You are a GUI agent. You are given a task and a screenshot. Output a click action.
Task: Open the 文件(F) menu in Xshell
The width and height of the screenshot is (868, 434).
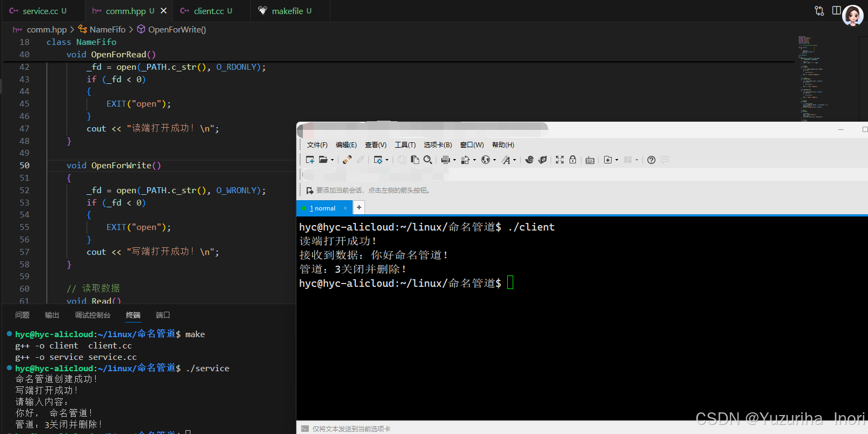coord(317,145)
